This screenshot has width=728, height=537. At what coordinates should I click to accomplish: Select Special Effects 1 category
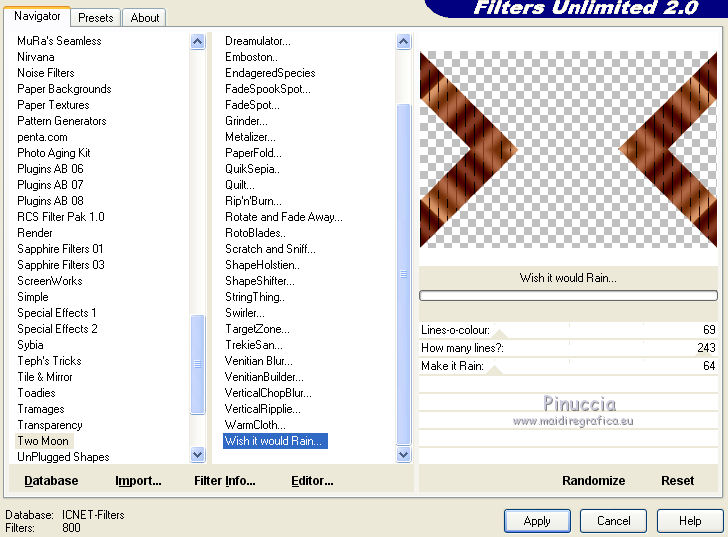tap(57, 313)
